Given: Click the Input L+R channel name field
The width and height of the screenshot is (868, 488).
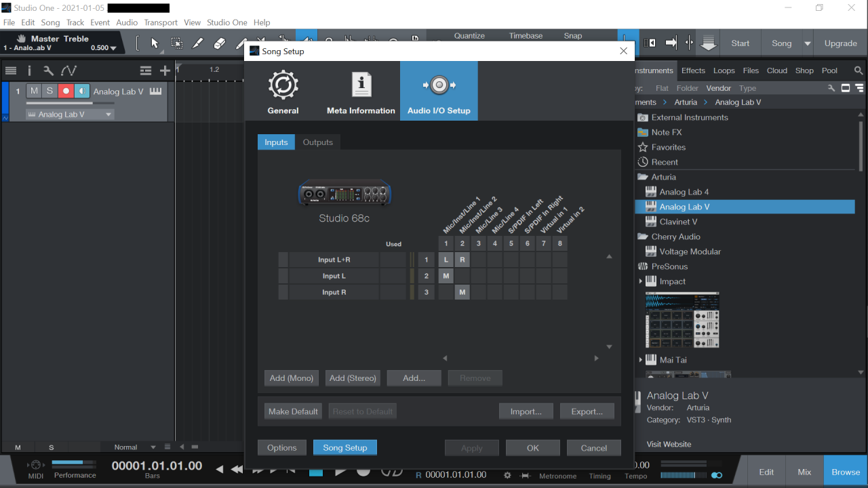Looking at the screenshot, I should [x=334, y=260].
